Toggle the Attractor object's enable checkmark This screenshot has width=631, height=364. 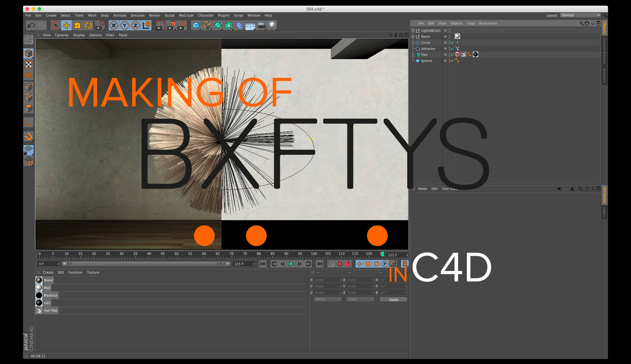452,49
